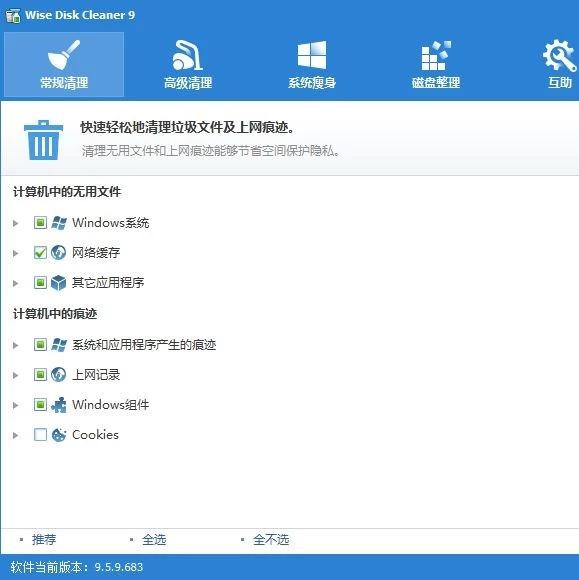Switch to 磁盘整理 defrag tab

point(436,64)
